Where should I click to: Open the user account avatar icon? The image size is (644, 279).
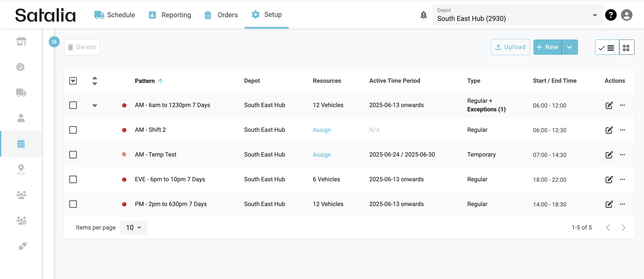click(x=626, y=15)
